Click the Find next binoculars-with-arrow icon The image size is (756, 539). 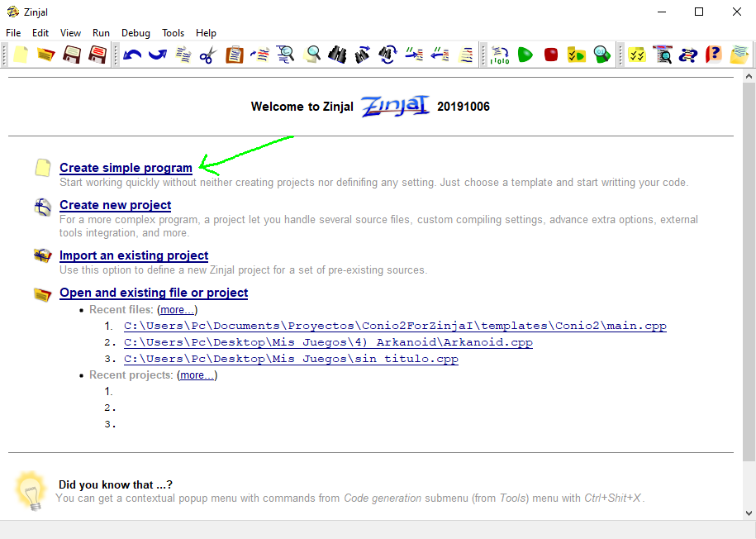(x=363, y=55)
